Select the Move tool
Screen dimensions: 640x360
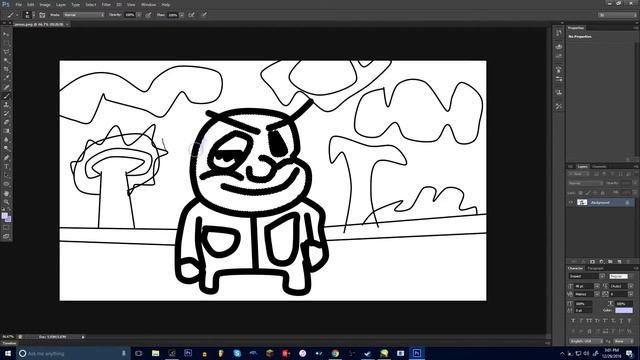pos(6,34)
